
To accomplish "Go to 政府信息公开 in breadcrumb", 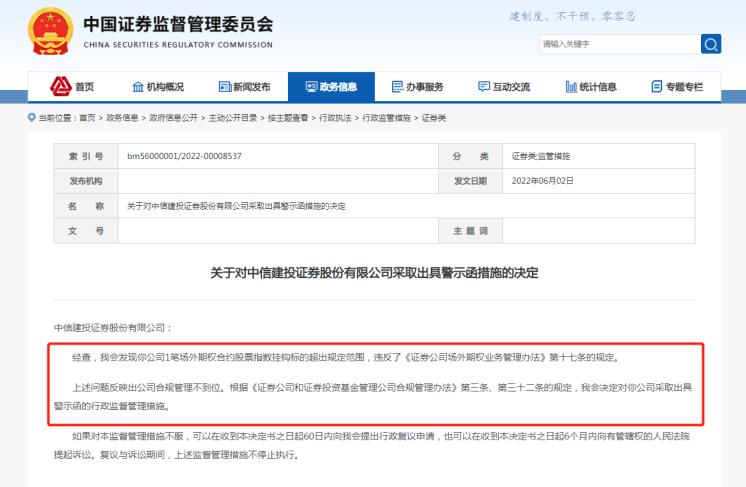I will click(173, 118).
